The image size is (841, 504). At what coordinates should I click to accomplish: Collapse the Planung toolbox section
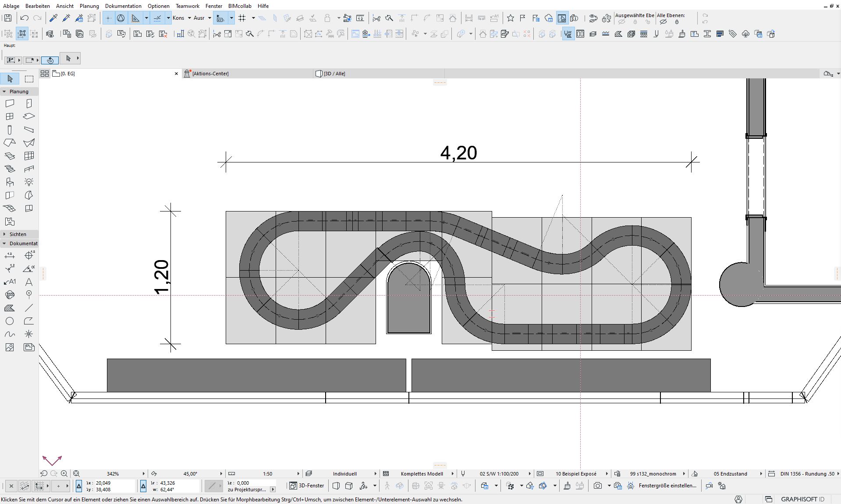(4, 92)
